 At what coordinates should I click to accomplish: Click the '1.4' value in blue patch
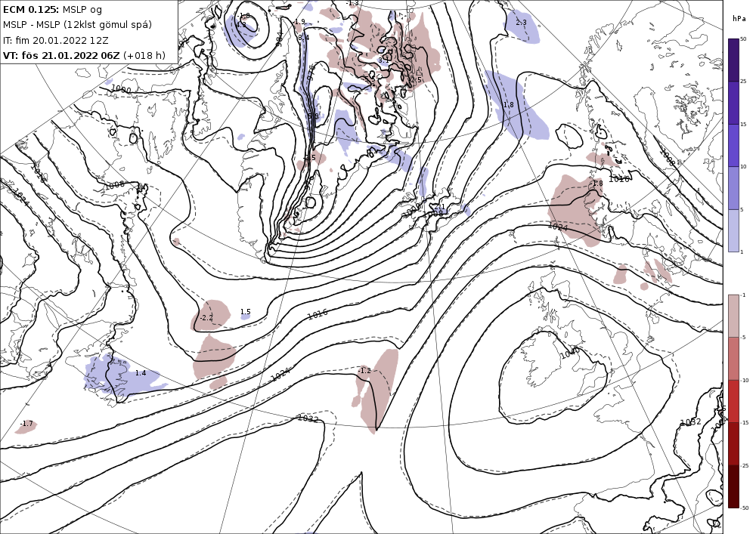point(141,372)
